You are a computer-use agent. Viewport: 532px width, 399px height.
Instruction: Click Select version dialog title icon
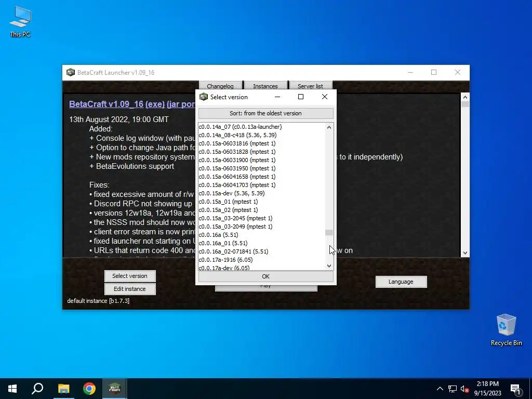(x=204, y=97)
